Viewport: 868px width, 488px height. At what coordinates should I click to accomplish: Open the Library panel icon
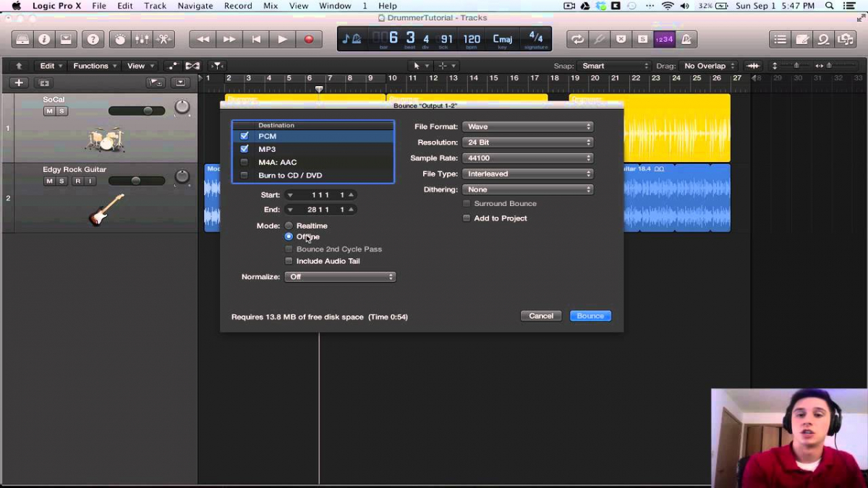pyautogui.click(x=22, y=39)
